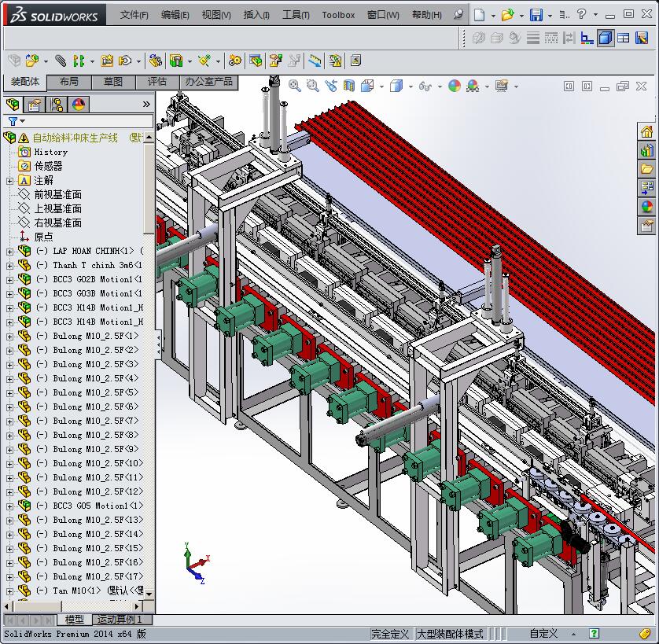Click the Zoom to Fit magnifier icon
This screenshot has width=659, height=644.
(x=295, y=86)
